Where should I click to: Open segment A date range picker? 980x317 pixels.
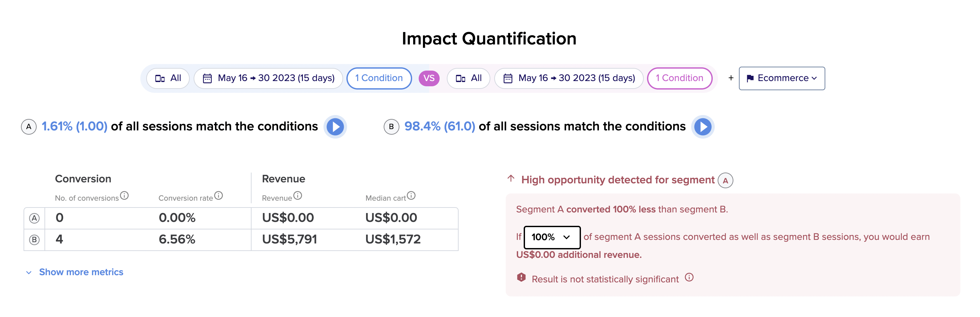(x=268, y=78)
